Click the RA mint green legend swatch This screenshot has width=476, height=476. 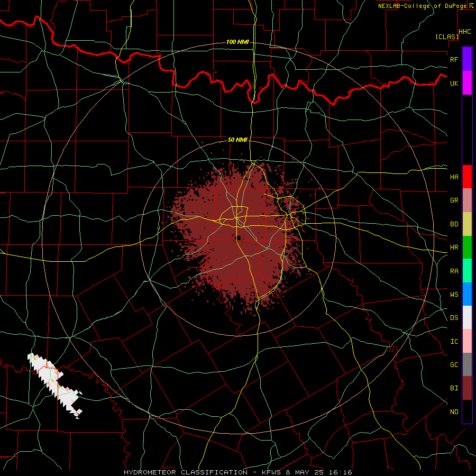pos(467,271)
